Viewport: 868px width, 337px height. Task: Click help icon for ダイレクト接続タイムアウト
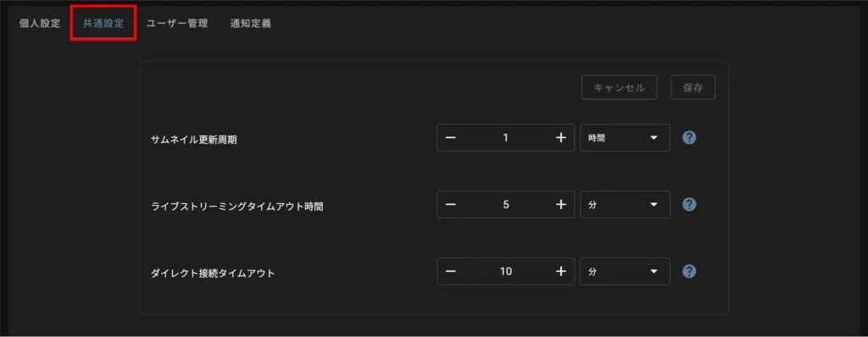[688, 271]
